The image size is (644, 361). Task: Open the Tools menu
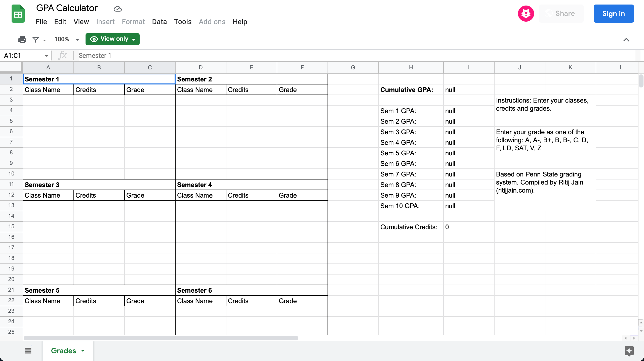coord(183,22)
